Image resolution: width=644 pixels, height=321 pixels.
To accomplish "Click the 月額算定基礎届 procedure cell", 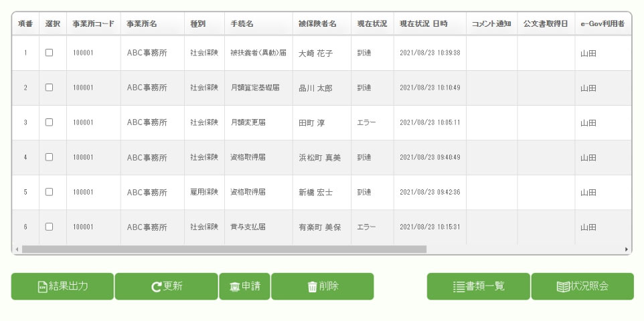I will (259, 88).
